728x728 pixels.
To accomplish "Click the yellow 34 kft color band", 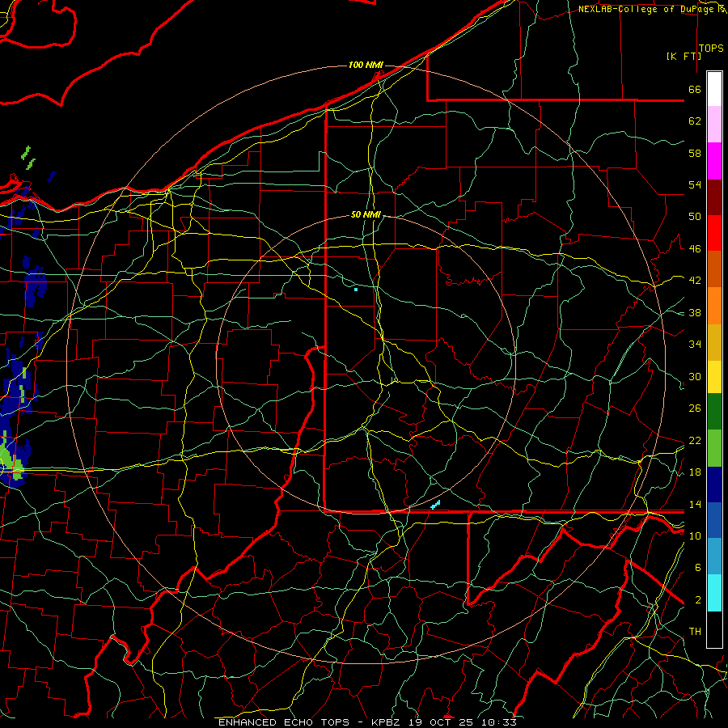I will point(714,376).
